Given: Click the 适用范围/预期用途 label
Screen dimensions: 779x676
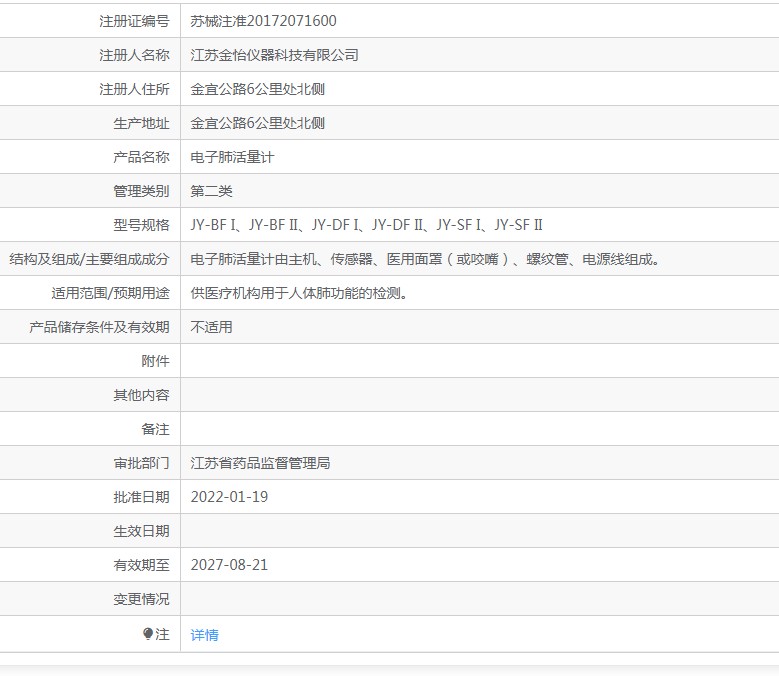Looking at the screenshot, I should (x=110, y=293).
